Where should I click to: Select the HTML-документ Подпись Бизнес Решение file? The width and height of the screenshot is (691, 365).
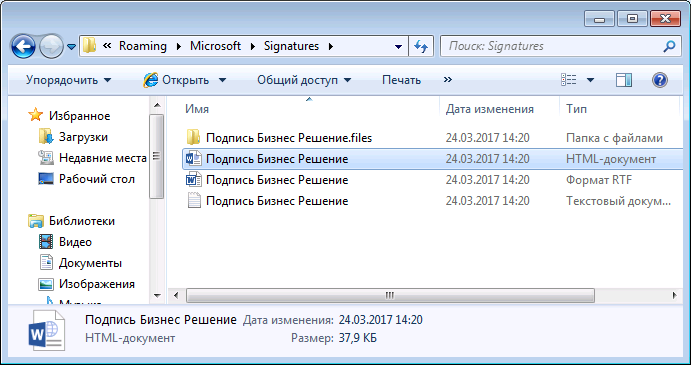tap(432, 159)
